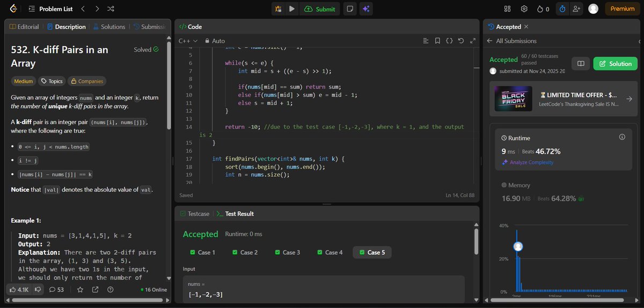This screenshot has width=644, height=308.
Task: Open Analyze Complexity link
Action: pyautogui.click(x=527, y=162)
